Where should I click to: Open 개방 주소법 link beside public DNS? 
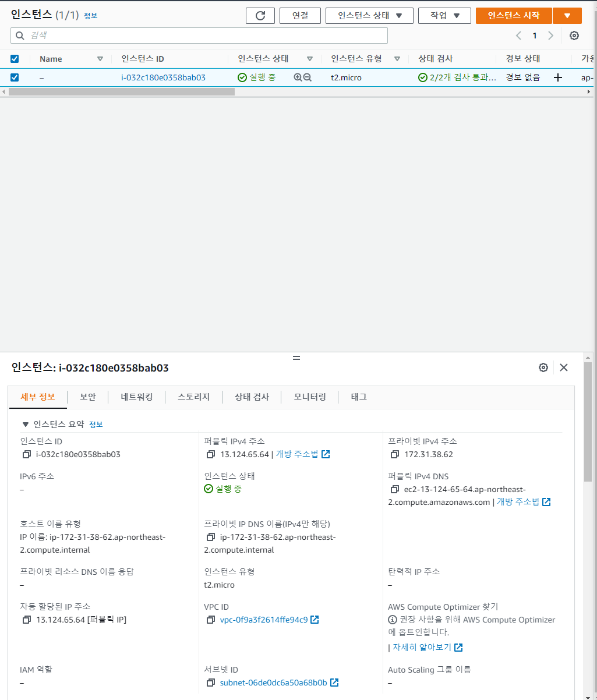click(x=518, y=502)
